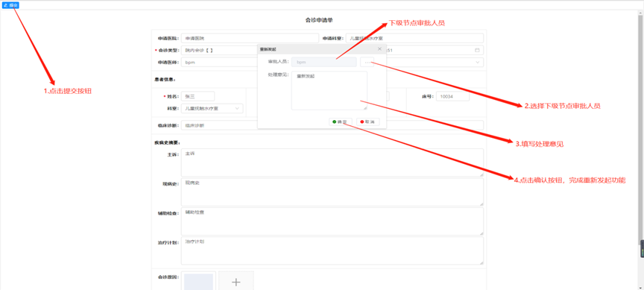Cancel with the red 取消 button

coord(367,122)
